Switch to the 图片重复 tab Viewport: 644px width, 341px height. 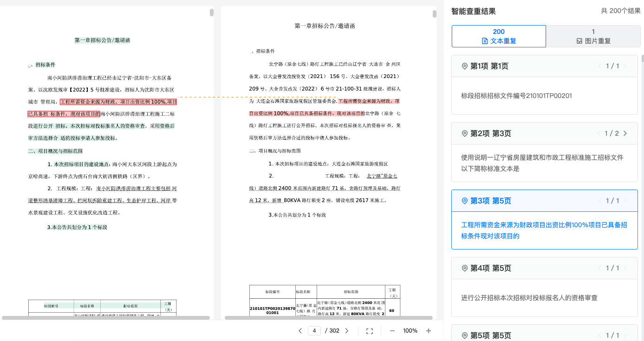(x=593, y=36)
